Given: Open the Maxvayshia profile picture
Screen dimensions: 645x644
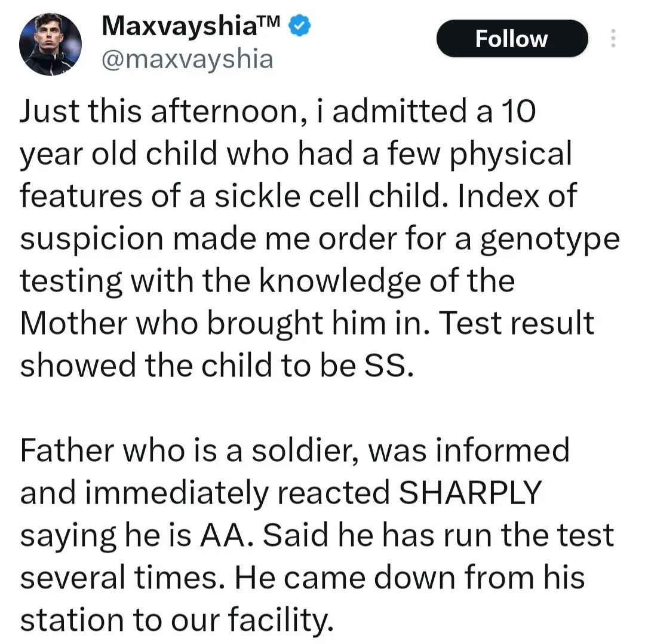Looking at the screenshot, I should point(50,44).
